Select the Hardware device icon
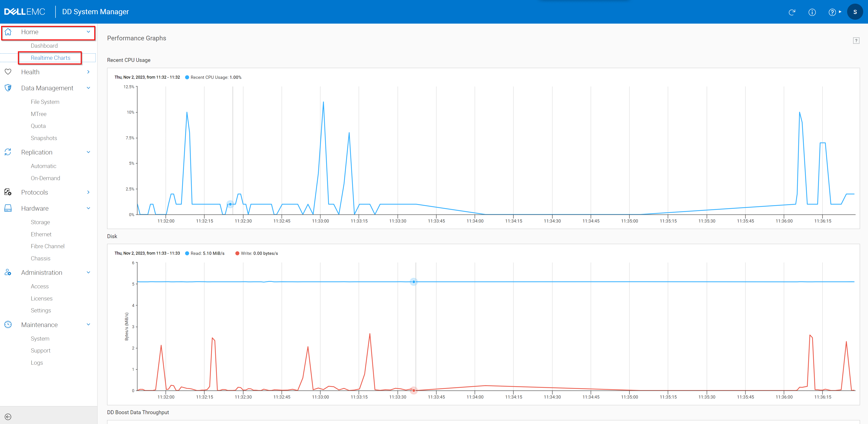Viewport: 868px width, 424px height. 8,208
